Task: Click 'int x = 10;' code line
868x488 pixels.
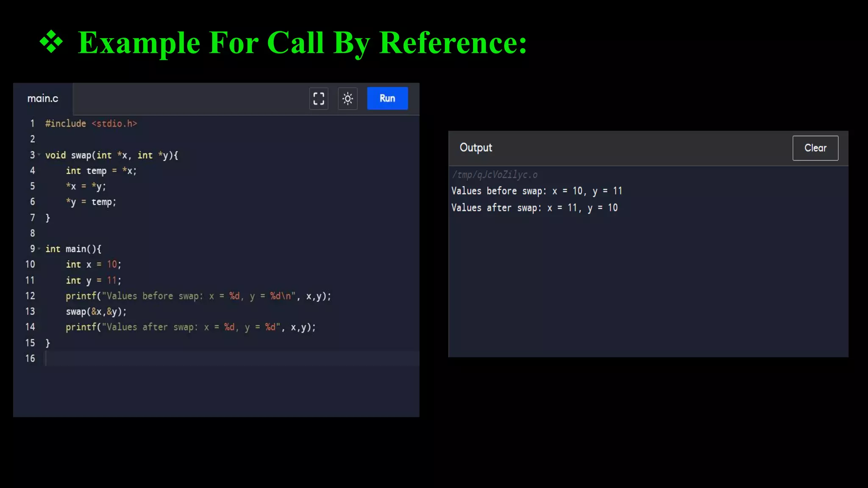Action: (94, 264)
